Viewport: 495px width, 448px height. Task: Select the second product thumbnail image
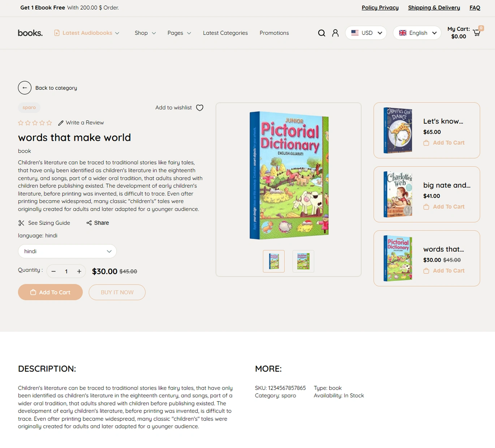tap(303, 261)
